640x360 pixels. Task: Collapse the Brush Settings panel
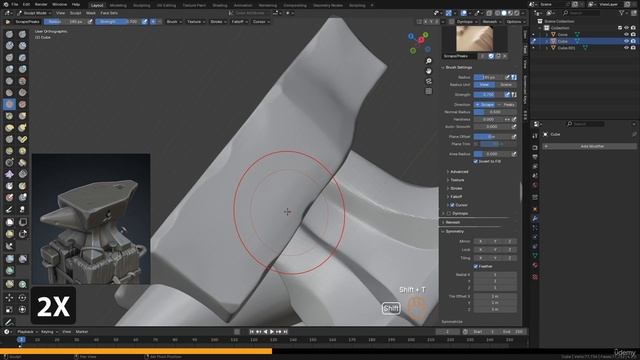click(x=457, y=67)
